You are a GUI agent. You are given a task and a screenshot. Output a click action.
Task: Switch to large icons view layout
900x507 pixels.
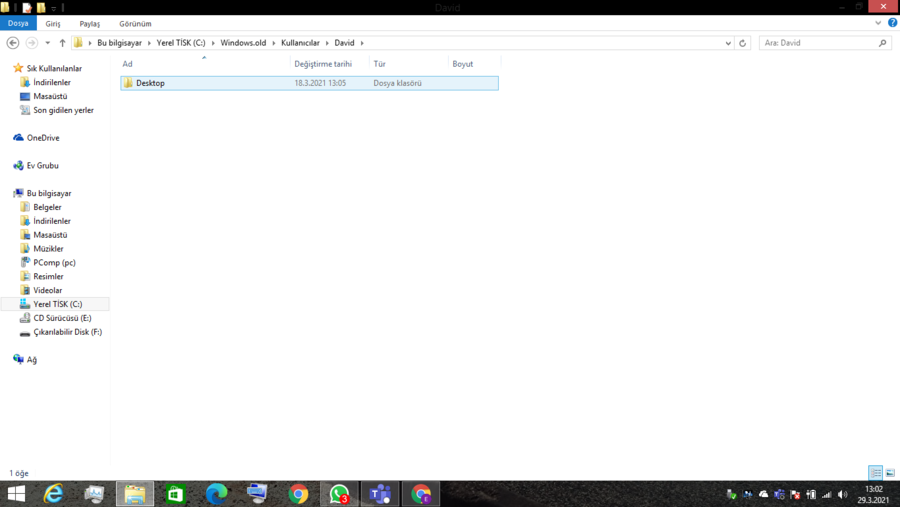click(890, 473)
